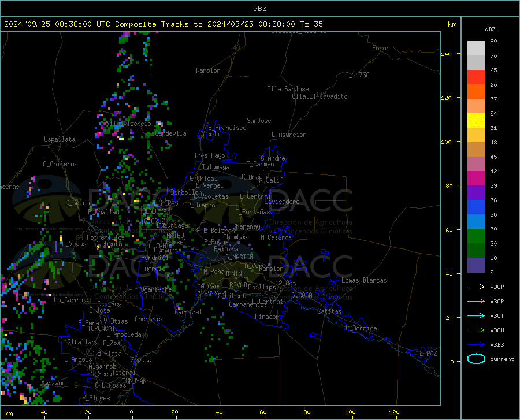Click the 'Villavicencio' map label
The width and height of the screenshot is (520, 420).
pyautogui.click(x=128, y=124)
